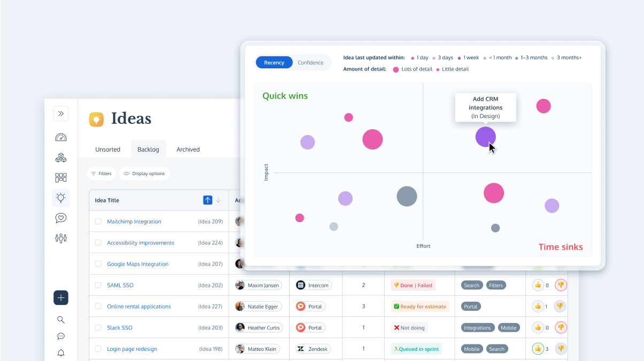This screenshot has width=644, height=361.
Task: Select the lightbulb Ideas sidebar icon
Action: tap(61, 198)
